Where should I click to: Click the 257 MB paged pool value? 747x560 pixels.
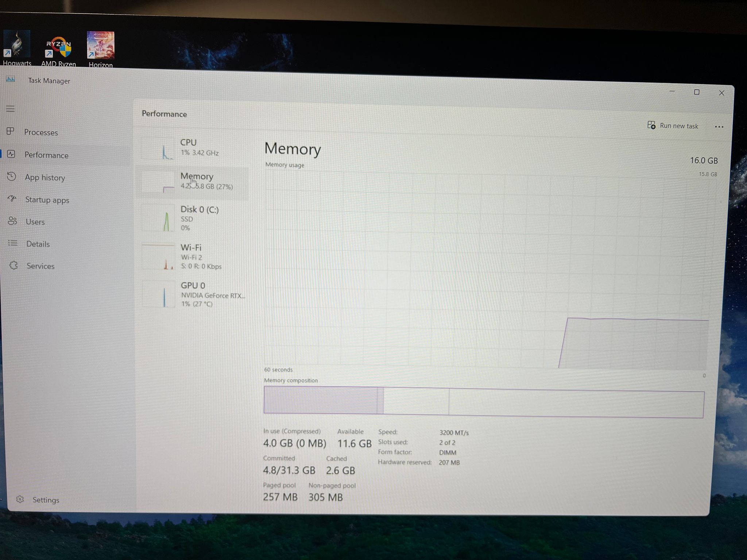280,497
